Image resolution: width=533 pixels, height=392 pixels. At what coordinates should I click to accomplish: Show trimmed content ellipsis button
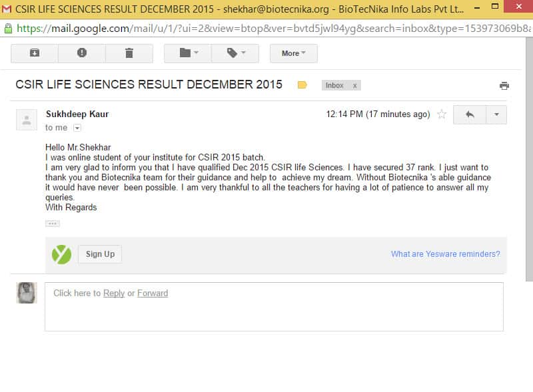click(53, 224)
